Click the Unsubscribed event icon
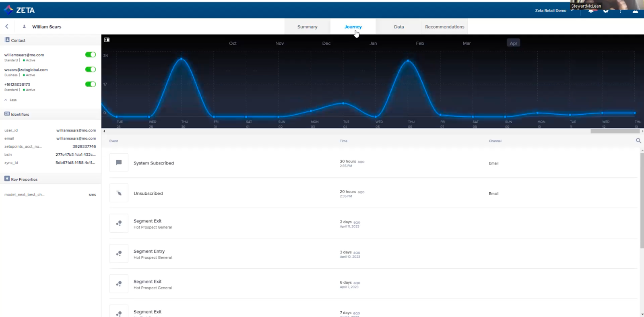Image resolution: width=644 pixels, height=317 pixels. pyautogui.click(x=119, y=193)
